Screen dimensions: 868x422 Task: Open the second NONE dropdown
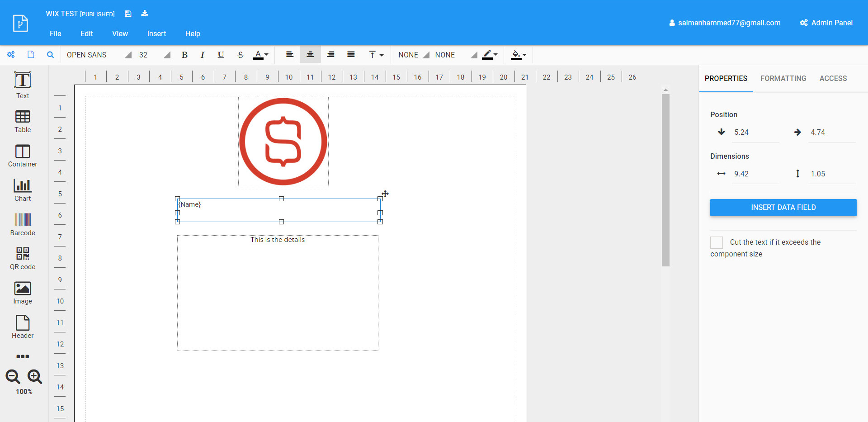(456, 55)
